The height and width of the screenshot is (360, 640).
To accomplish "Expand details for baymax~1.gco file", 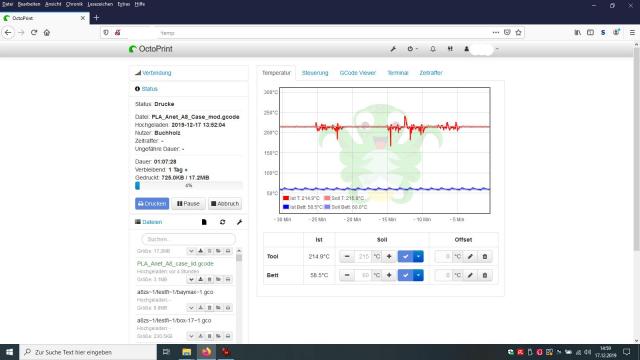I will point(191,308).
